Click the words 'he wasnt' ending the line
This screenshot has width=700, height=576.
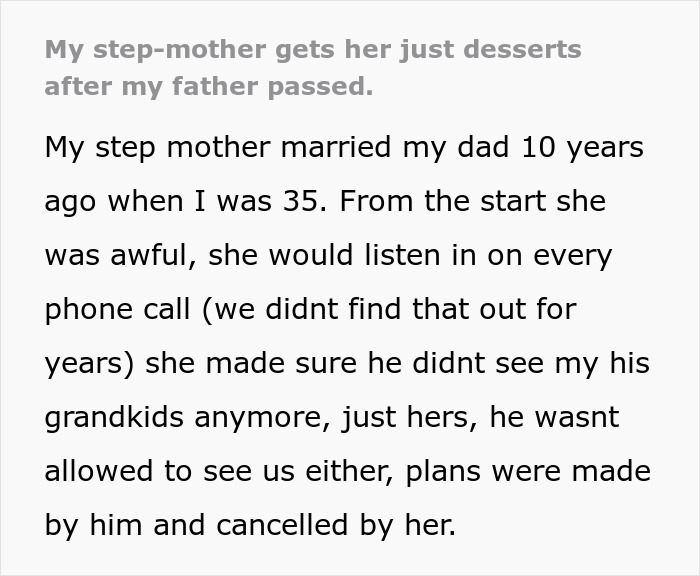pyautogui.click(x=556, y=417)
